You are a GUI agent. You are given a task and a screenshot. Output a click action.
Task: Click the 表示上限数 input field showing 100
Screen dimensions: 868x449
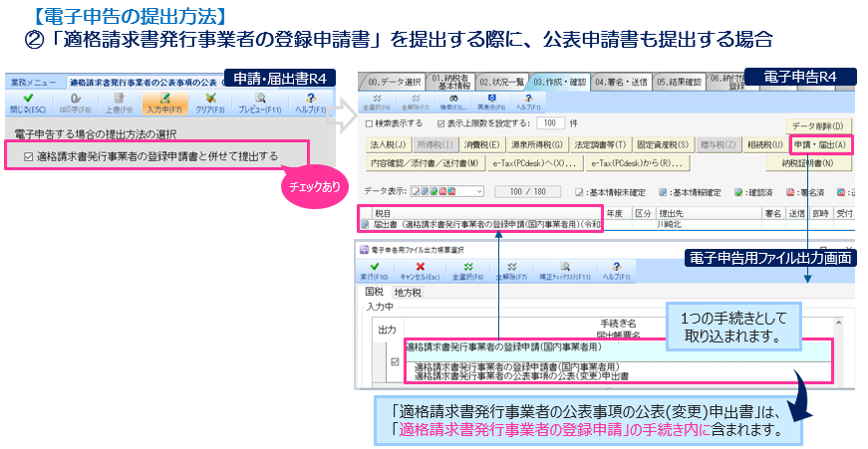click(x=549, y=123)
